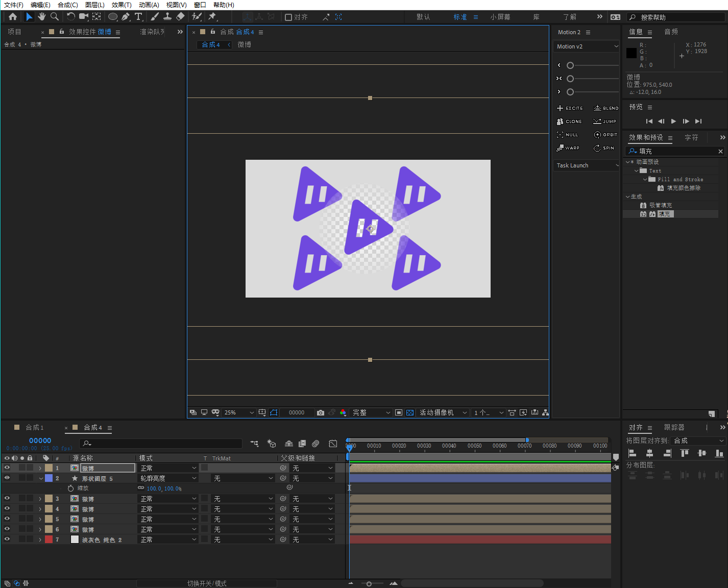
Task: Click the ORBIT button in Motion 2
Action: [x=605, y=135]
